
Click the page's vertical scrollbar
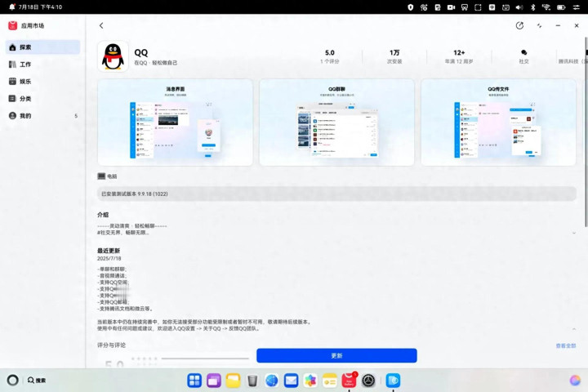pos(586,132)
